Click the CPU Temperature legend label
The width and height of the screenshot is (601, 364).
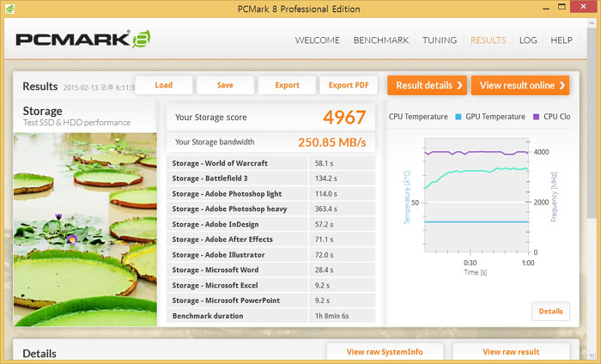pos(418,117)
